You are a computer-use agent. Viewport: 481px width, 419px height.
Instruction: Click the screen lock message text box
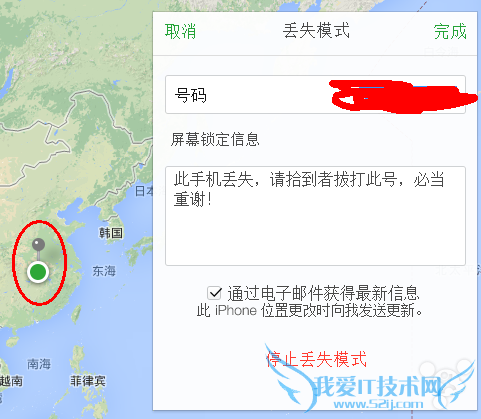point(315,216)
